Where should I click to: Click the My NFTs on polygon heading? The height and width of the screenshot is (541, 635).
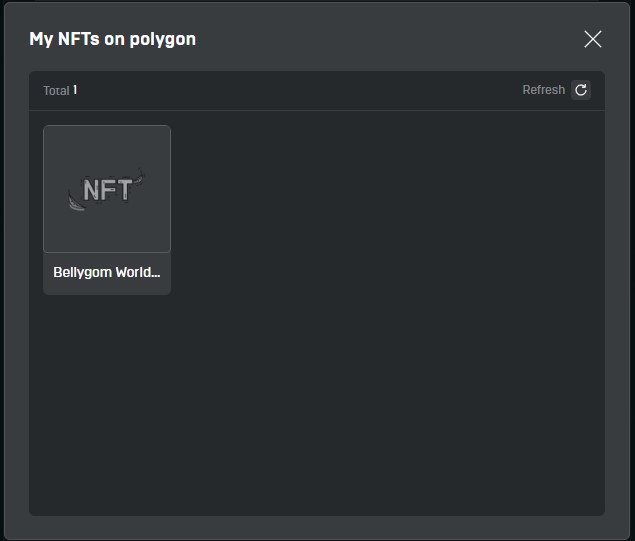(x=113, y=39)
